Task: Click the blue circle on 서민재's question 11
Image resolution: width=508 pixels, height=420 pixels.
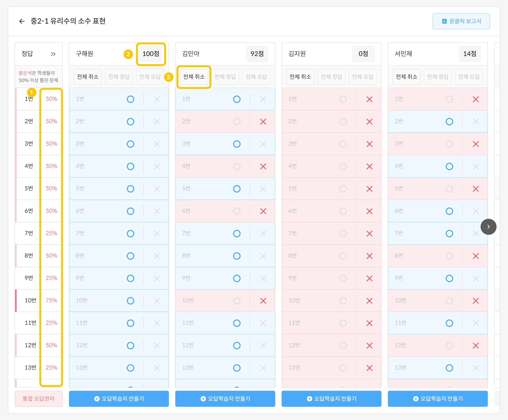Action: click(x=449, y=323)
